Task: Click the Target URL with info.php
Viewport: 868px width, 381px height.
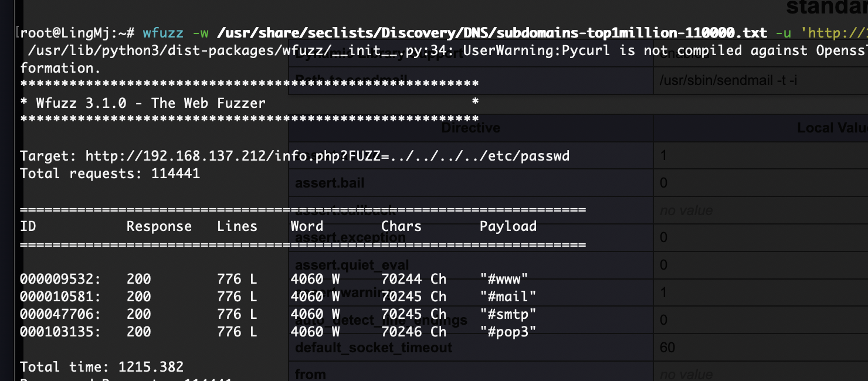Action: click(327, 156)
